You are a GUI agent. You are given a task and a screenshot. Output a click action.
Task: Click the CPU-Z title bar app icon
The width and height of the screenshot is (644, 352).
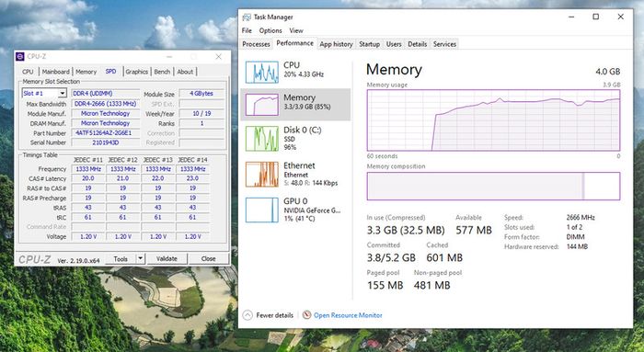[19, 57]
